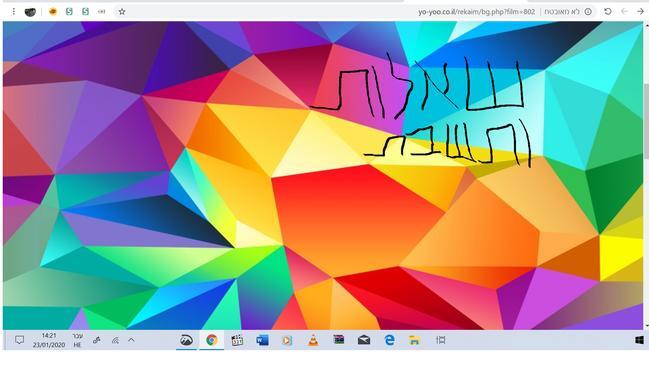Open Chrome's three-dot menu

click(14, 12)
